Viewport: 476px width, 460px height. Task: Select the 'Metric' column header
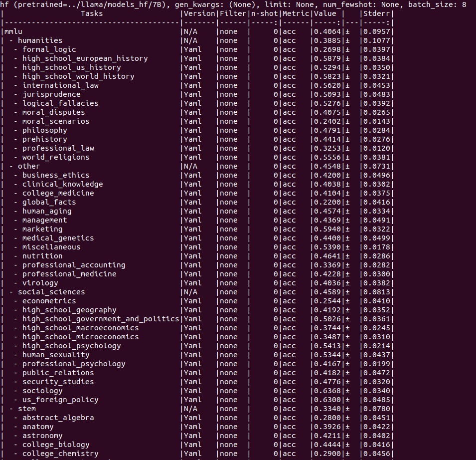pos(296,13)
